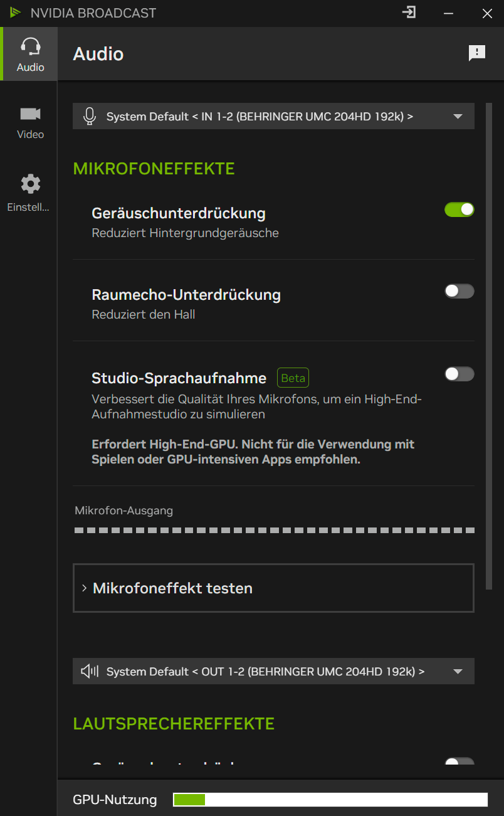Image resolution: width=504 pixels, height=816 pixels.
Task: Click the GPU-Nutzung usage bar
Action: point(330,800)
